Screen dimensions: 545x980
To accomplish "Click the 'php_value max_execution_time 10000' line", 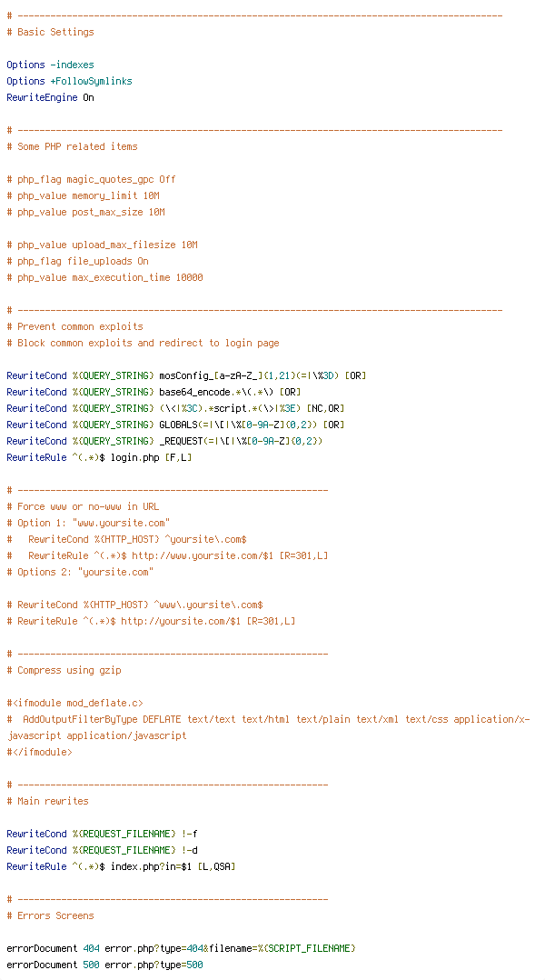I will click(x=104, y=277).
